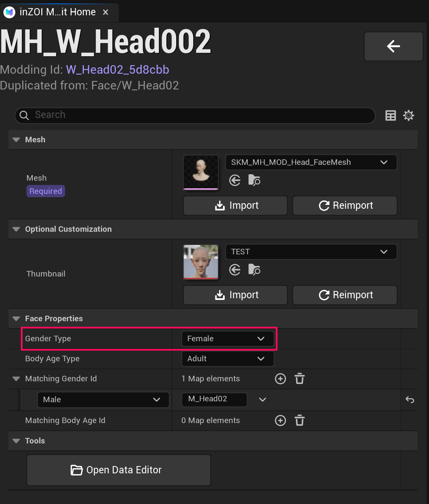Browse to Thumbnail asset in content browser

coord(254,270)
